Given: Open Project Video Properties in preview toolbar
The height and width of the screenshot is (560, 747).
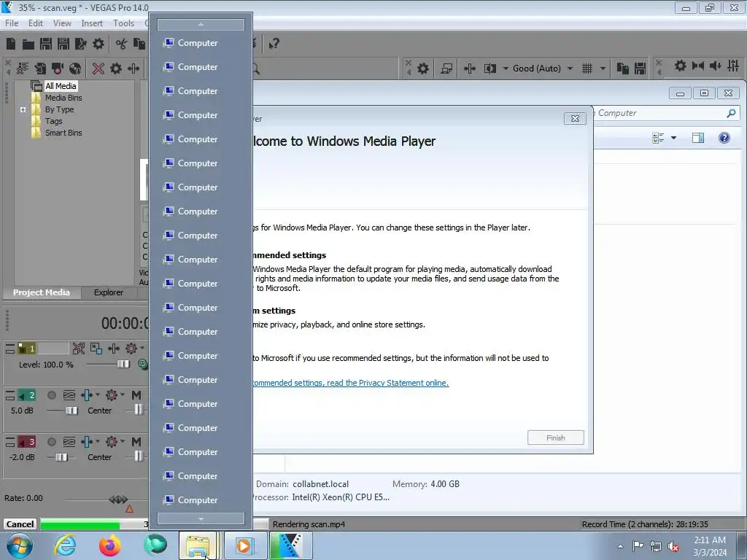Looking at the screenshot, I should [423, 69].
